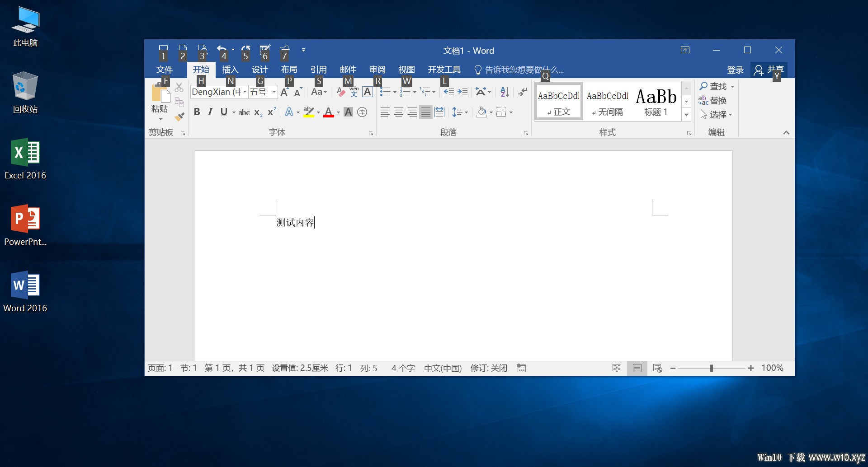Open the font size 五号 dropdown
The height and width of the screenshot is (467, 868).
coord(274,92)
